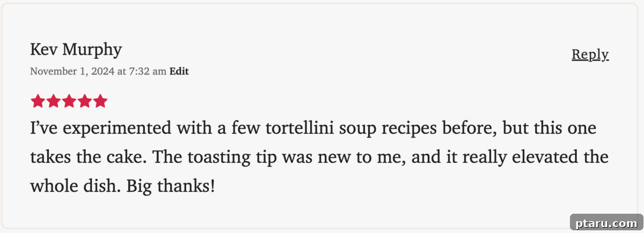Click the middle star of the rating
This screenshot has width=644, height=233.
pos(69,101)
